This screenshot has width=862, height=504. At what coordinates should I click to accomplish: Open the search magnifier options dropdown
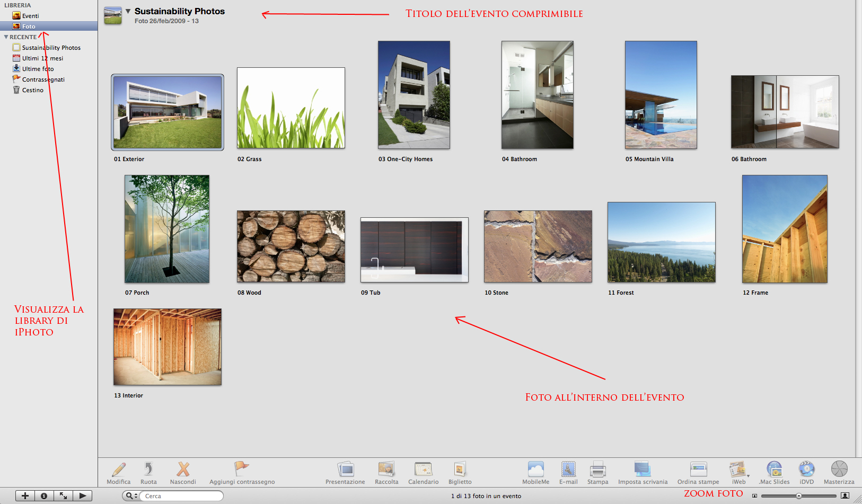point(130,496)
